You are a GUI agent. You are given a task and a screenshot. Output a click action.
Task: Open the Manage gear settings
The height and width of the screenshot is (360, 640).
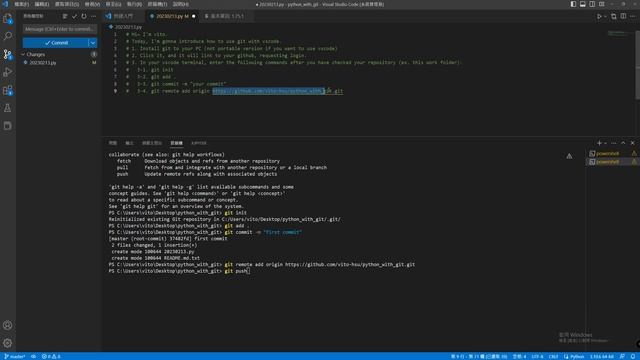tap(8, 343)
